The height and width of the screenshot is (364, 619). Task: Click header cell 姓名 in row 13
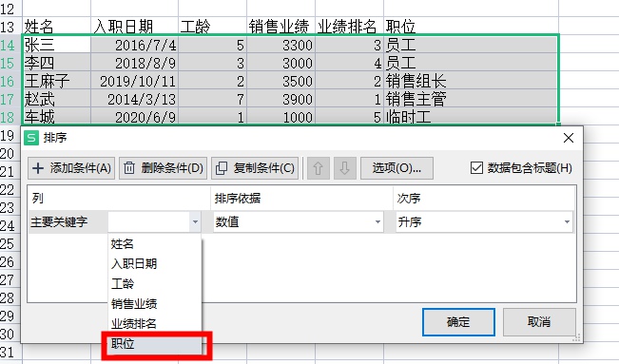click(x=56, y=26)
